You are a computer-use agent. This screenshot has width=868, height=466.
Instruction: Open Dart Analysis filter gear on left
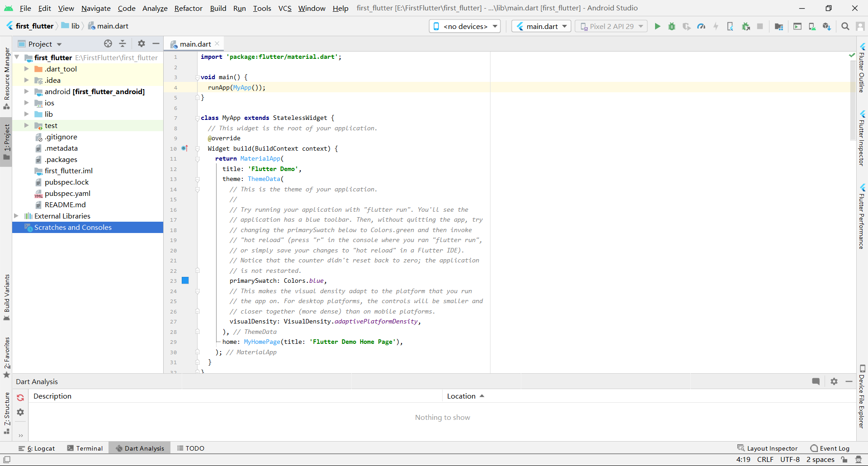coord(20,412)
